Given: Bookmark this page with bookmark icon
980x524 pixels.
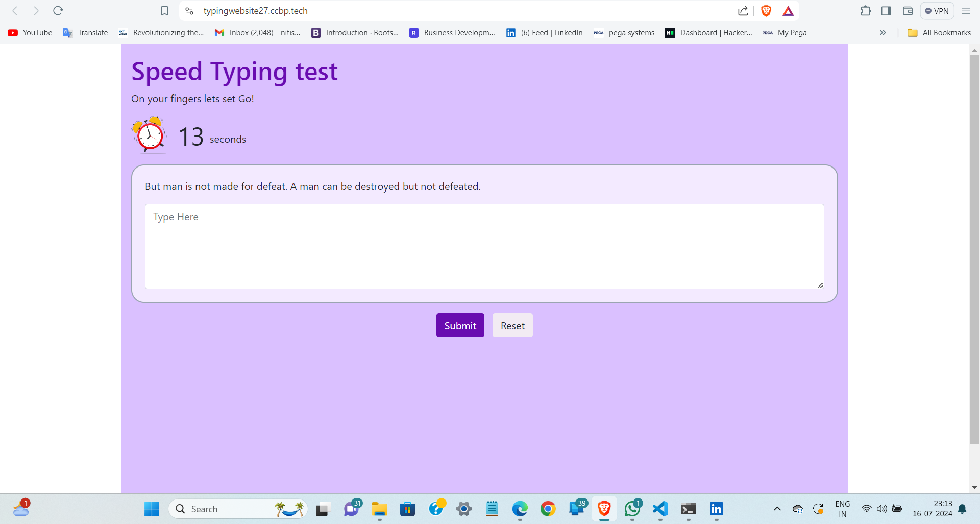Looking at the screenshot, I should tap(164, 11).
